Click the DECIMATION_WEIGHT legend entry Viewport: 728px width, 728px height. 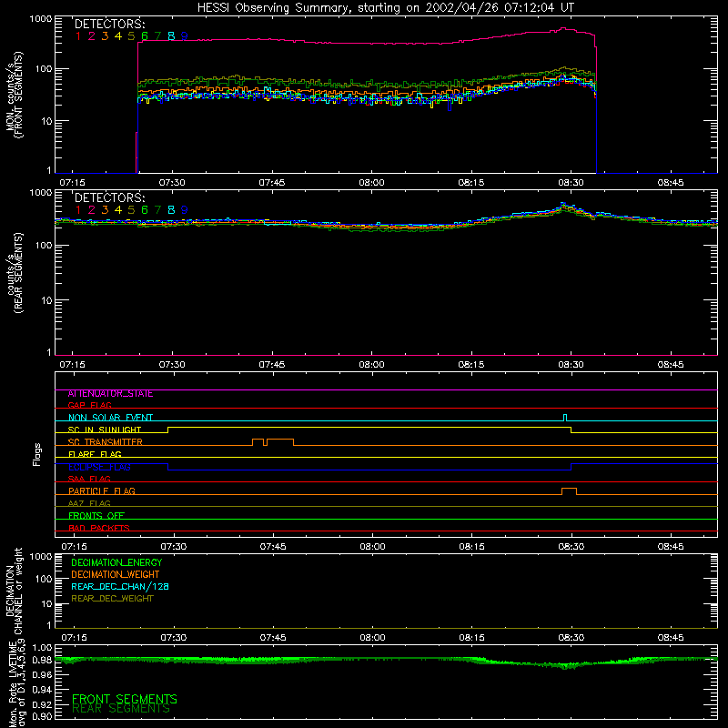(x=116, y=575)
